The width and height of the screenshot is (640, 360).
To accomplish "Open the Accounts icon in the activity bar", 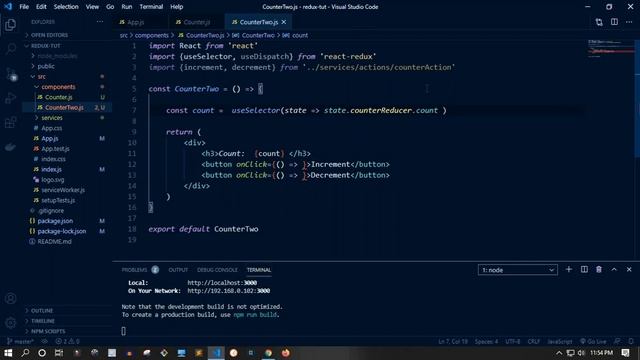I will click(11, 298).
